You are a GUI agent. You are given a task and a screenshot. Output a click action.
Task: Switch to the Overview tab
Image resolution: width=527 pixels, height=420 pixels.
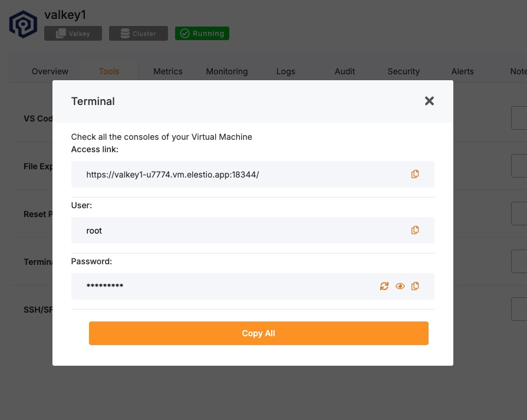pos(50,71)
